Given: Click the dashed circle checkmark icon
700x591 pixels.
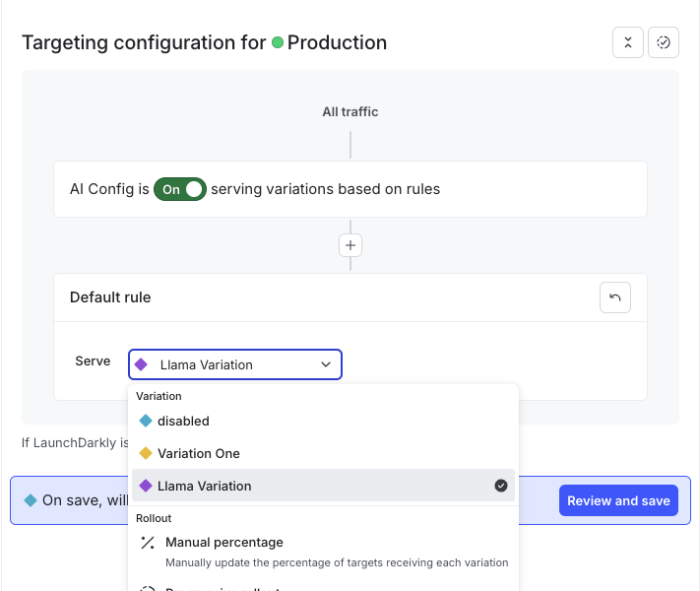Looking at the screenshot, I should 664,42.
